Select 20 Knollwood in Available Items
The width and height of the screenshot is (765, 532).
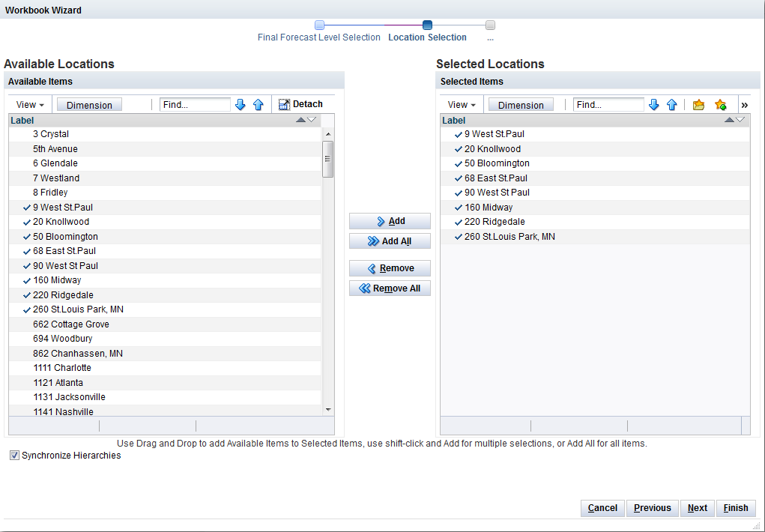165,222
